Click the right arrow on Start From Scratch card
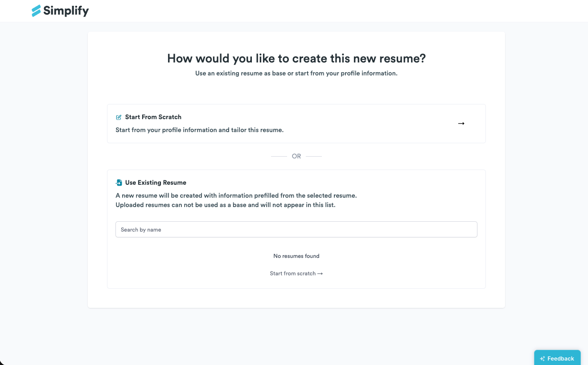 click(461, 124)
